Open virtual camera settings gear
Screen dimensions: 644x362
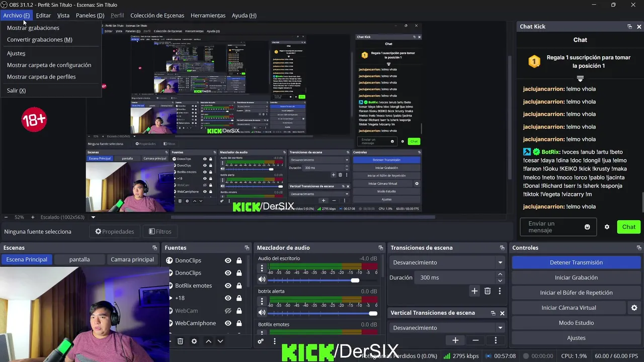634,308
